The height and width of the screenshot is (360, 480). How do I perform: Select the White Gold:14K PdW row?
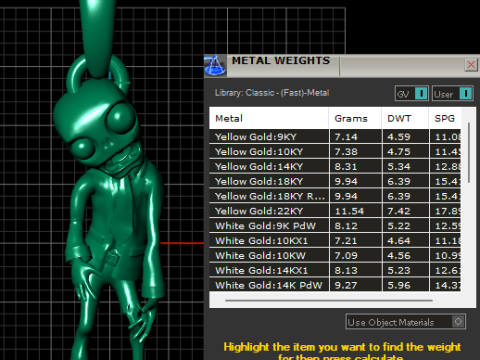click(x=335, y=285)
